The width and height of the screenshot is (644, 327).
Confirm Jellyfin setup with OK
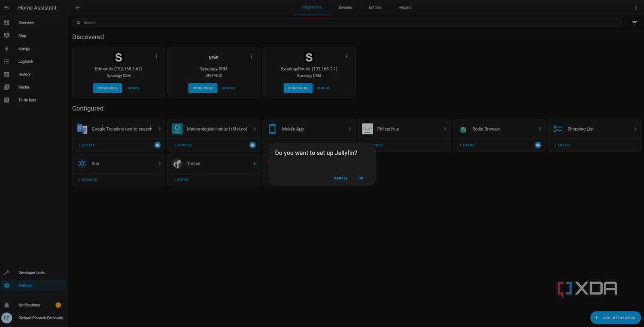tap(361, 178)
